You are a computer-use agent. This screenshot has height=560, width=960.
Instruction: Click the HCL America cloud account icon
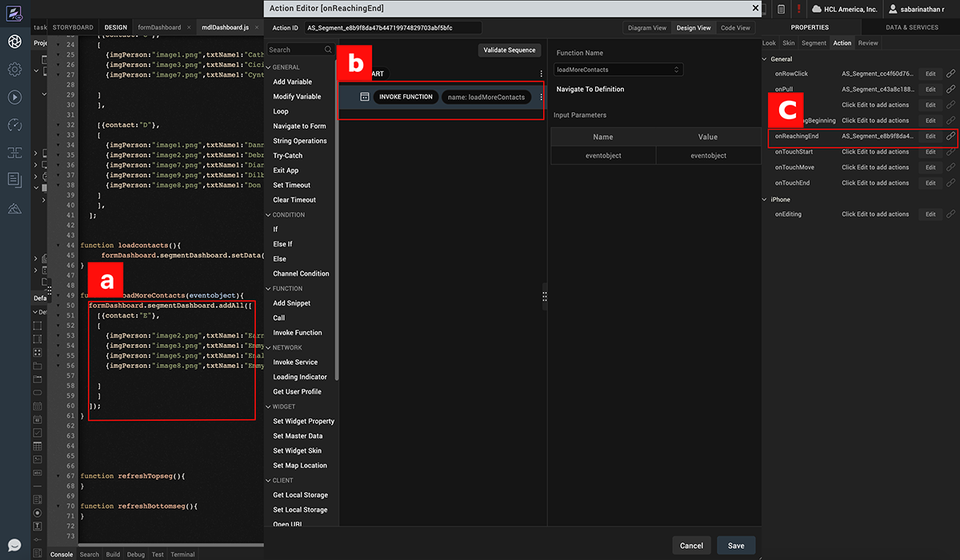tap(817, 9)
